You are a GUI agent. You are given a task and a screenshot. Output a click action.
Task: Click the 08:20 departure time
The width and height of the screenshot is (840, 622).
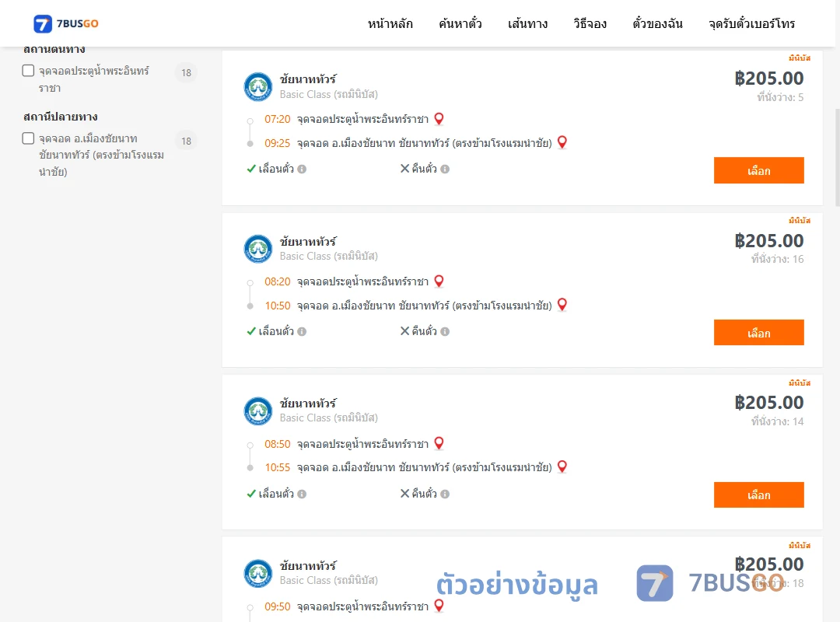tap(278, 281)
